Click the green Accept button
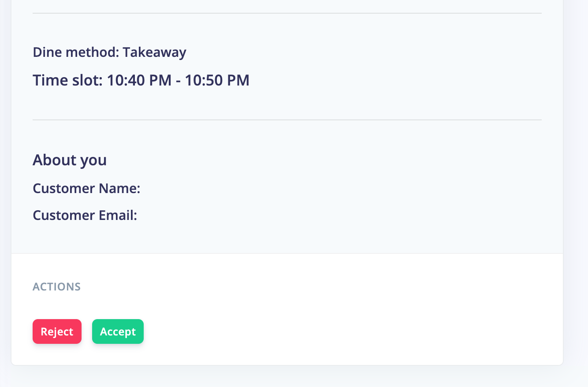Viewport: 588px width, 387px height. pyautogui.click(x=118, y=331)
